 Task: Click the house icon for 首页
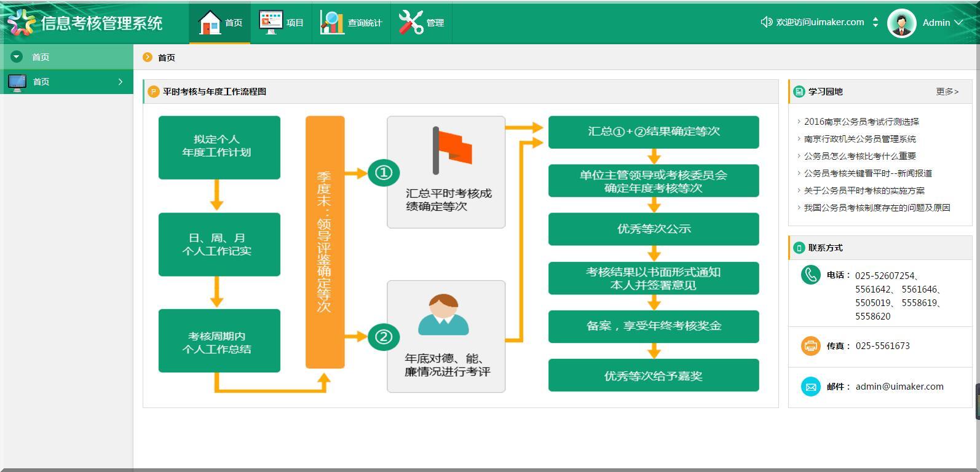pos(210,23)
